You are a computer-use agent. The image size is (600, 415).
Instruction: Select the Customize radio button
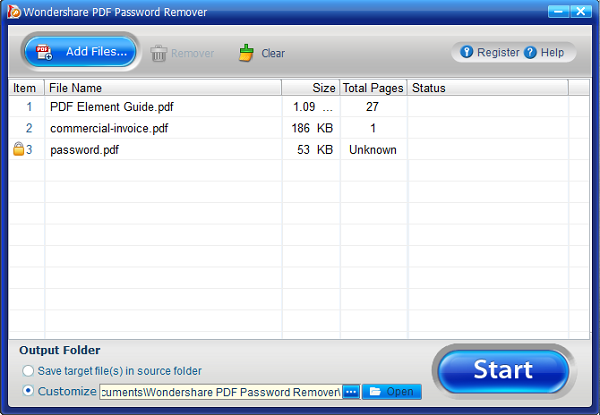[27, 391]
